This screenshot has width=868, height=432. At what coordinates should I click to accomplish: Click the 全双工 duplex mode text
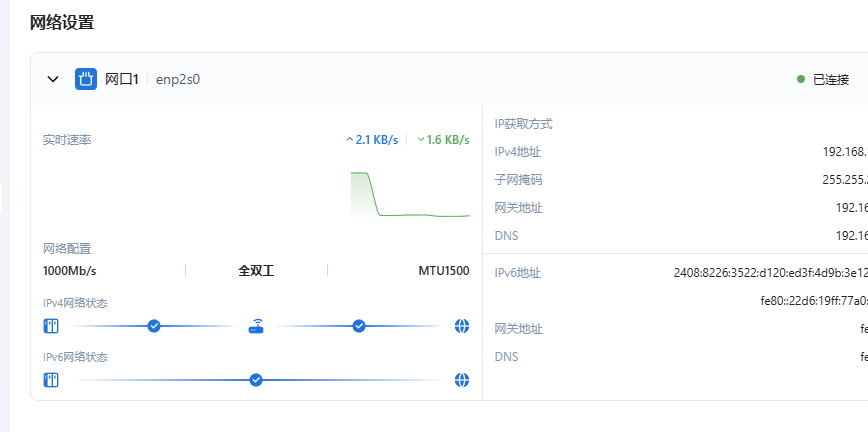tap(256, 271)
